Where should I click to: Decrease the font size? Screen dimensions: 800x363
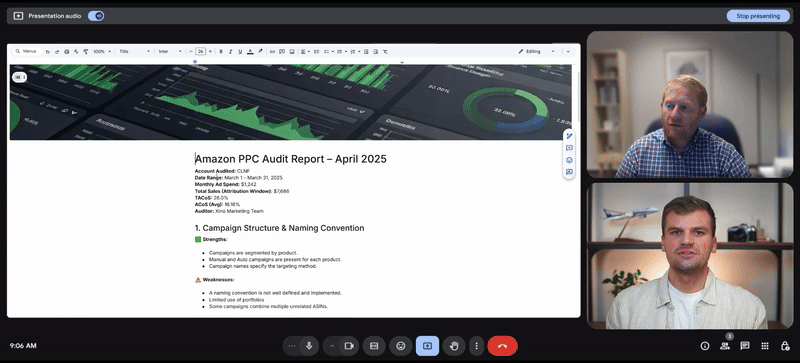(191, 52)
